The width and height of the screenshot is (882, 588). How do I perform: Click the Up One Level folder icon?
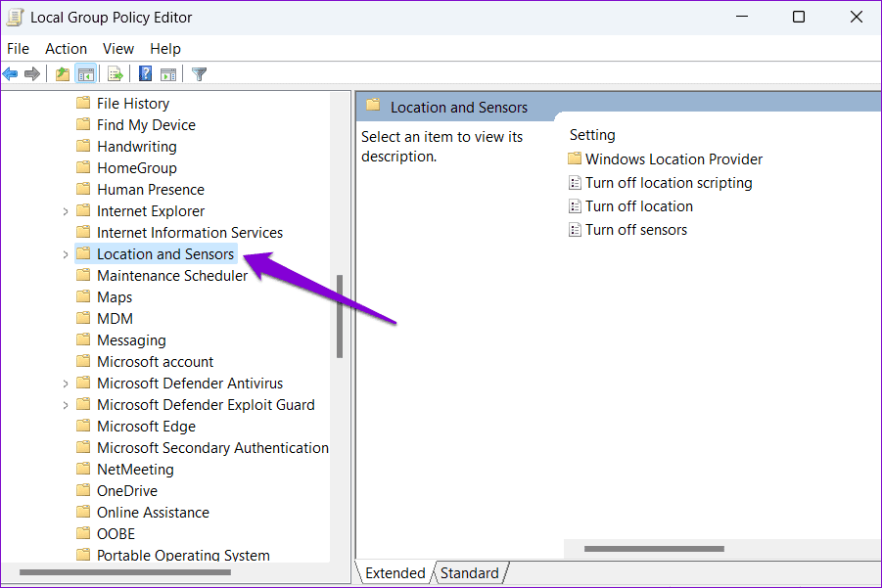(63, 73)
